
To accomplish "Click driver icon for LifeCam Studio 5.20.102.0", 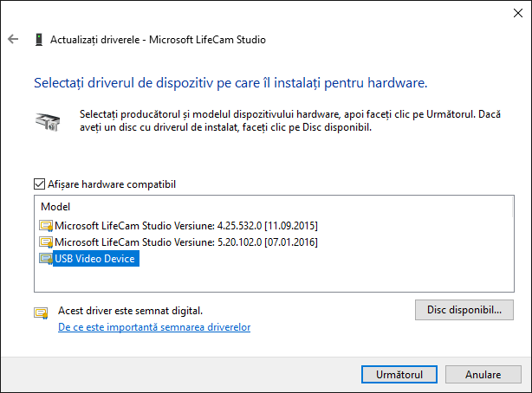I will tap(46, 242).
